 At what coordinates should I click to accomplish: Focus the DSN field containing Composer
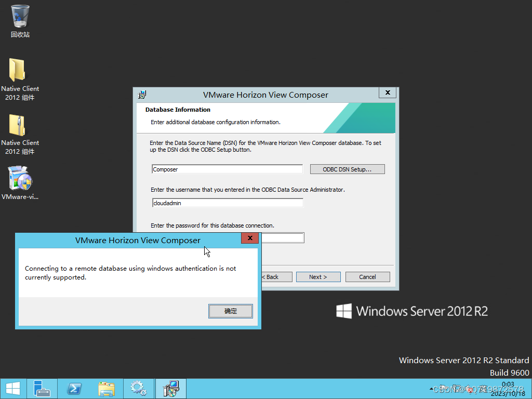coord(227,169)
